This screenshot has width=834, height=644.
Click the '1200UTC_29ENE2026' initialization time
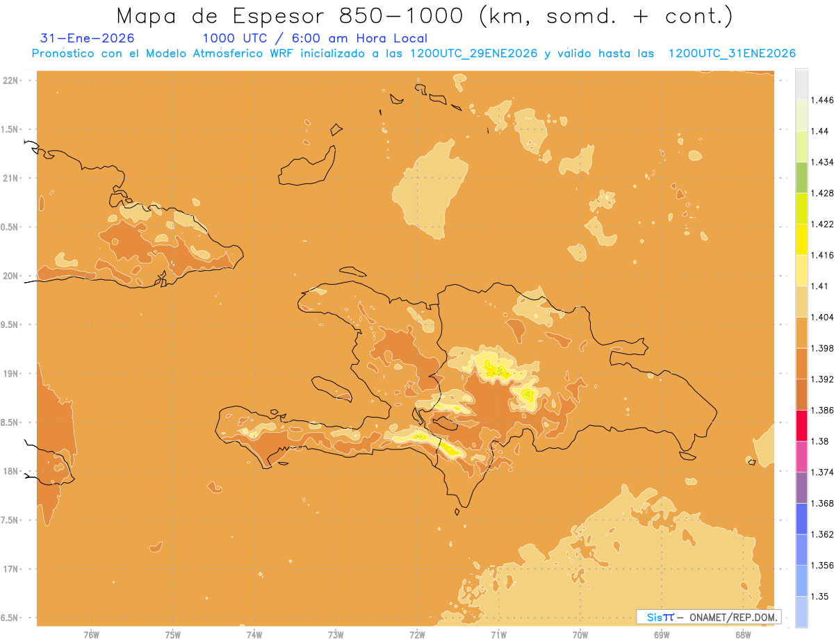(x=474, y=53)
